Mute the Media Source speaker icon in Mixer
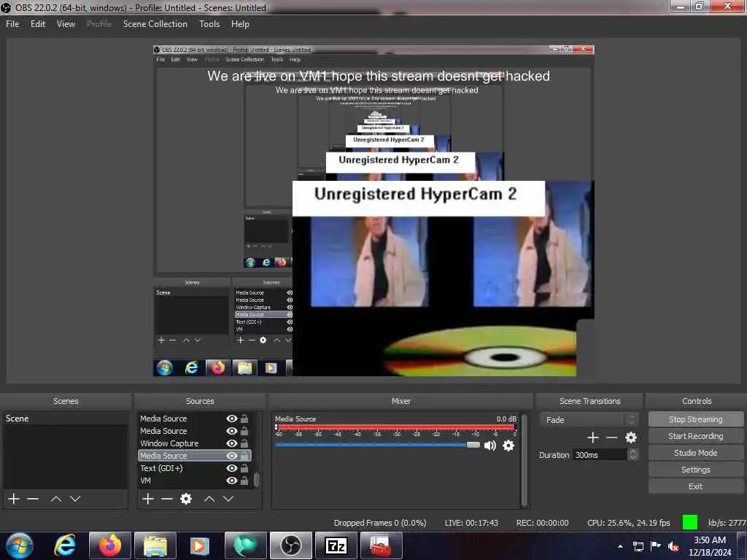Viewport: 747px width, 560px height. coord(489,446)
